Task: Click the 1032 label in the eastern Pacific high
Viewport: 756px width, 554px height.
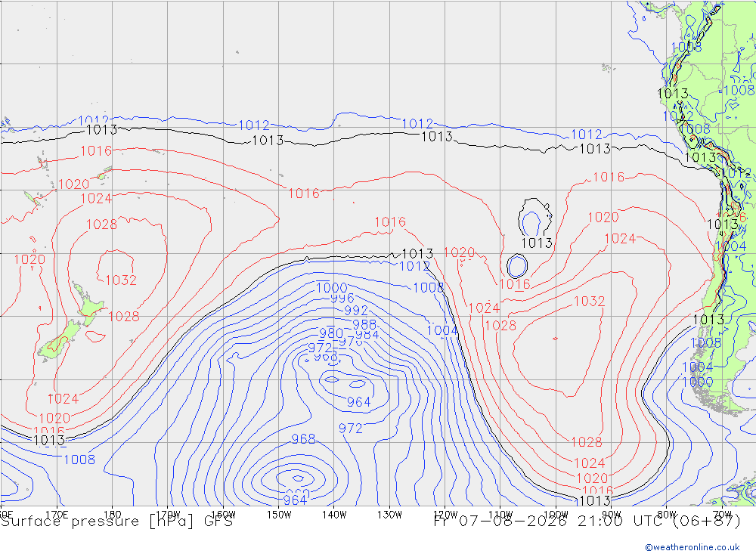Action: coord(589,302)
